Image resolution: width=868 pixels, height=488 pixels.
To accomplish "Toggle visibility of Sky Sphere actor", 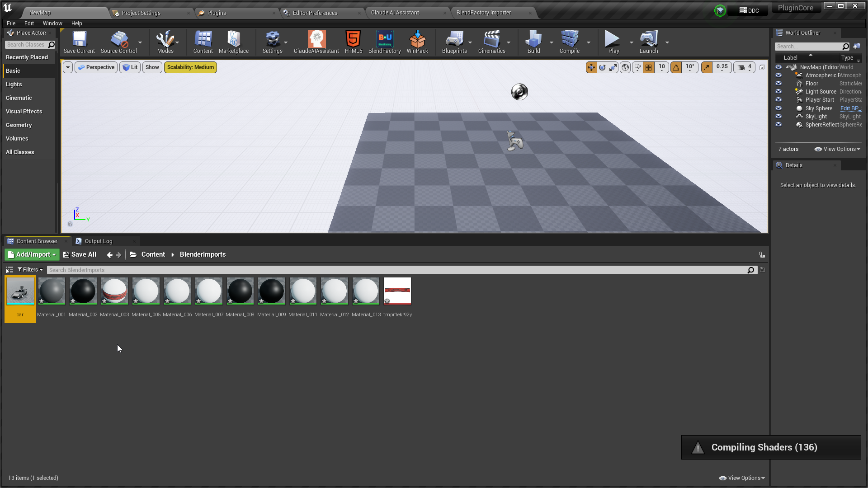I will pyautogui.click(x=778, y=108).
